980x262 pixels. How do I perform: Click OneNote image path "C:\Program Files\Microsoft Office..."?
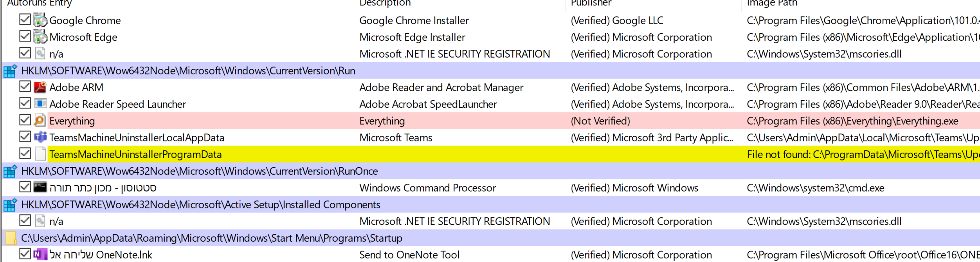tap(863, 255)
